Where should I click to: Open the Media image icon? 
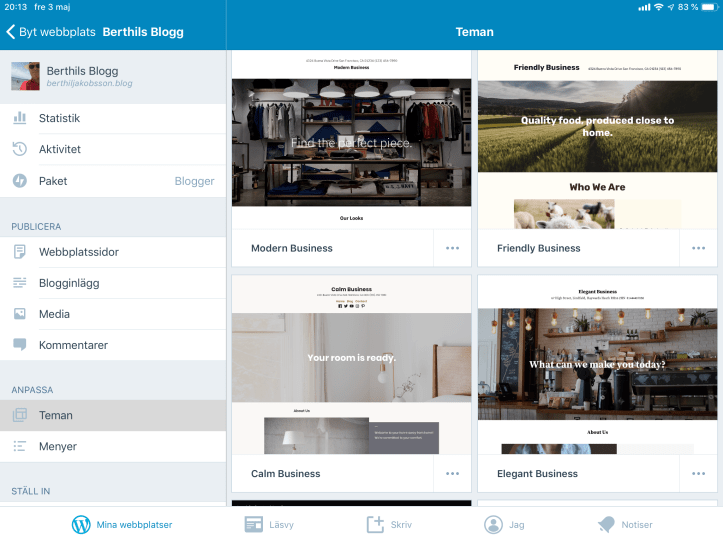click(20, 314)
